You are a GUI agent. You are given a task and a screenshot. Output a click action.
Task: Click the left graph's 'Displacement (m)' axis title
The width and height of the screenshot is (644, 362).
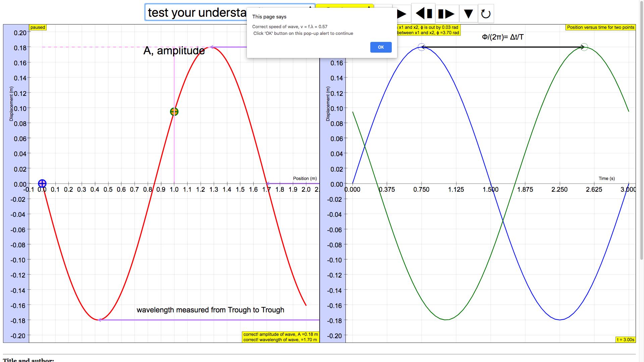11,104
